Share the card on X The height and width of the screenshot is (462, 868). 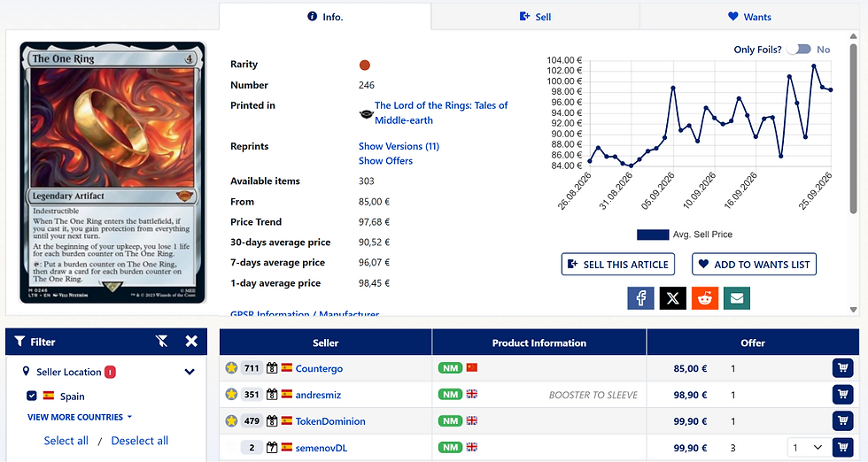pos(672,298)
